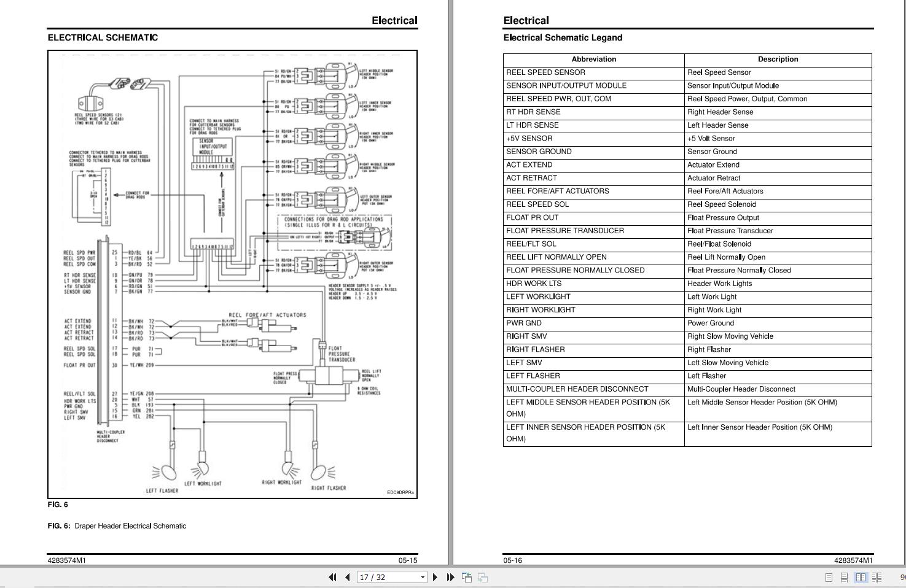Click the 'Right Slow Moving Vehicle' description cell

tap(778, 336)
